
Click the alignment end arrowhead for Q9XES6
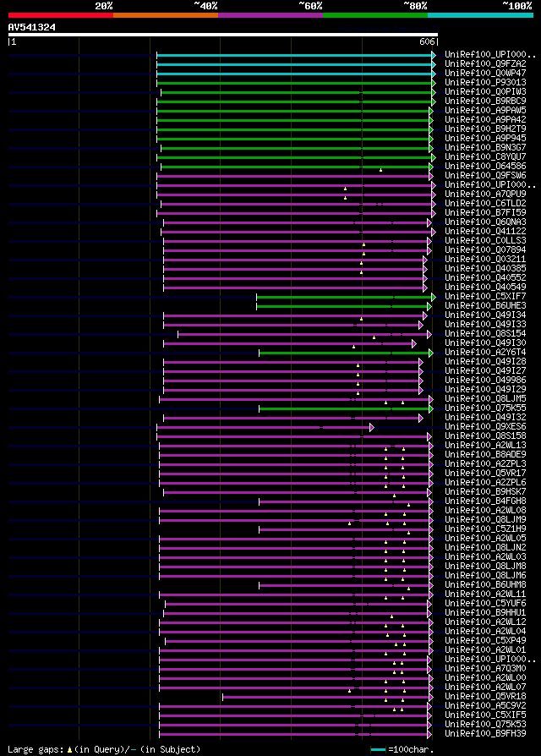(372, 427)
